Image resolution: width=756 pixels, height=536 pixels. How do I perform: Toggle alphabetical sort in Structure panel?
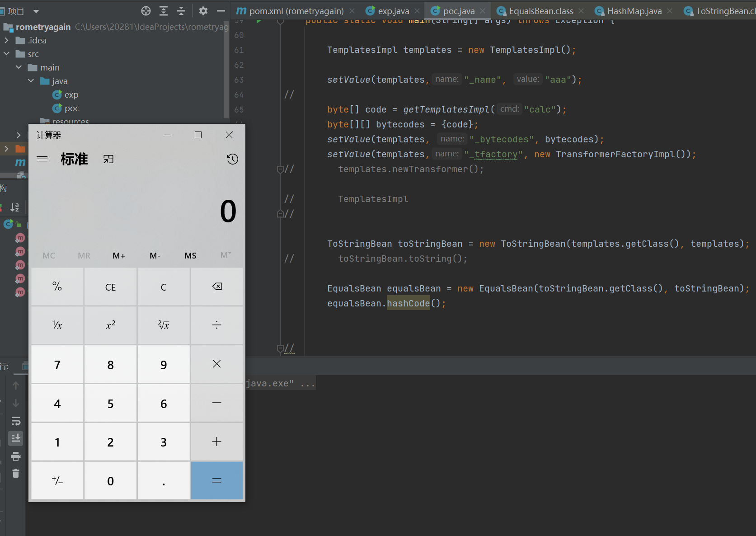click(15, 207)
